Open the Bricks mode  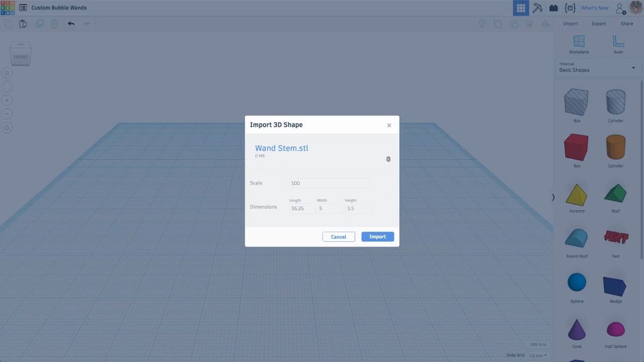[x=553, y=8]
